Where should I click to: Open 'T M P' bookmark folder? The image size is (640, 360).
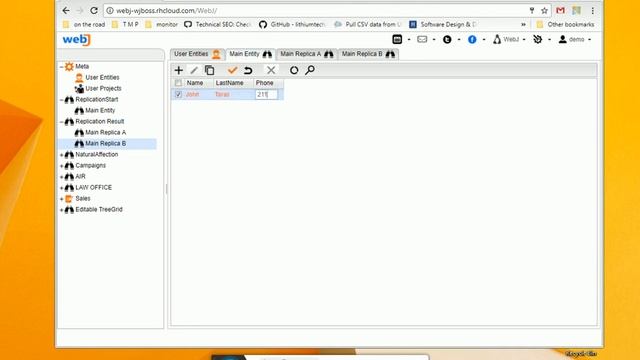click(125, 24)
